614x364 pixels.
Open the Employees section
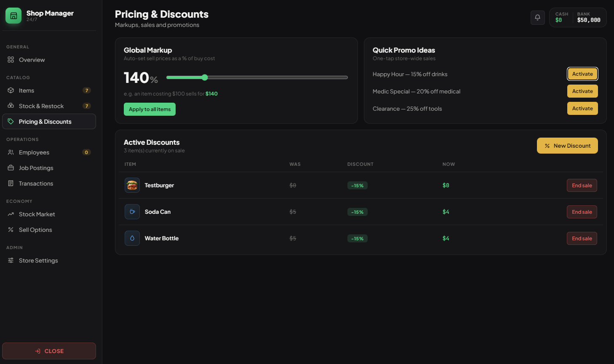[49, 152]
